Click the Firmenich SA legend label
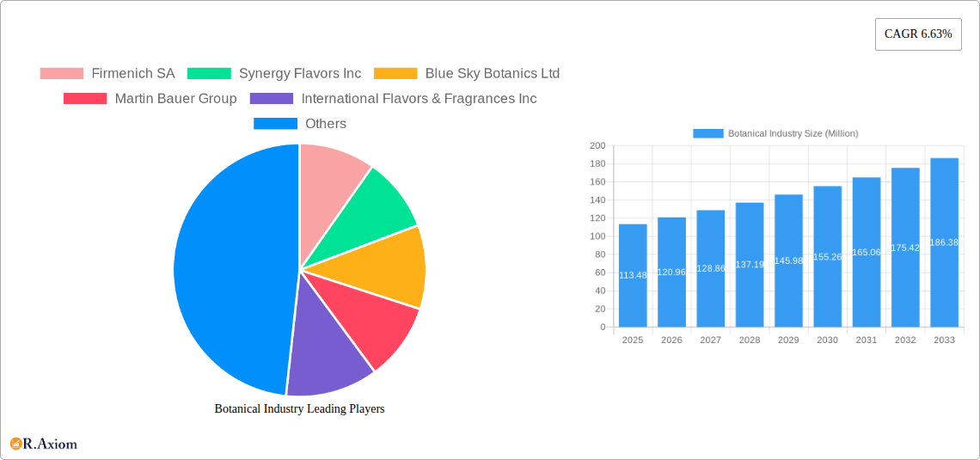980x460 pixels. (133, 74)
